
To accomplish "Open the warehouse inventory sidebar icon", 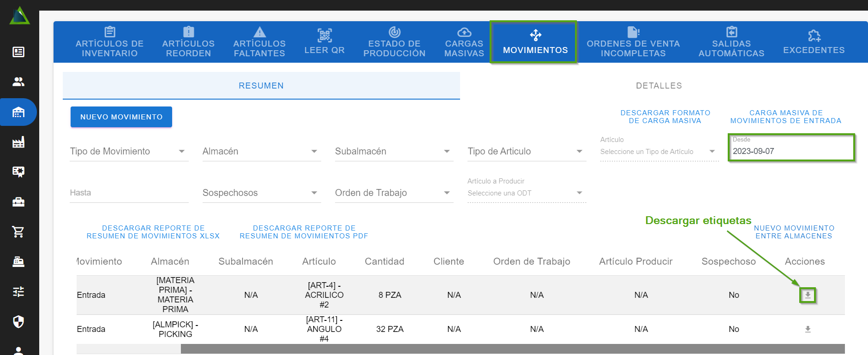I will pyautogui.click(x=18, y=112).
